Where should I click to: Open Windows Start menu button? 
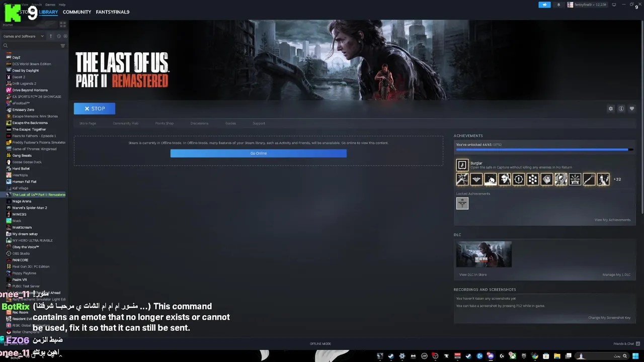click(x=635, y=356)
